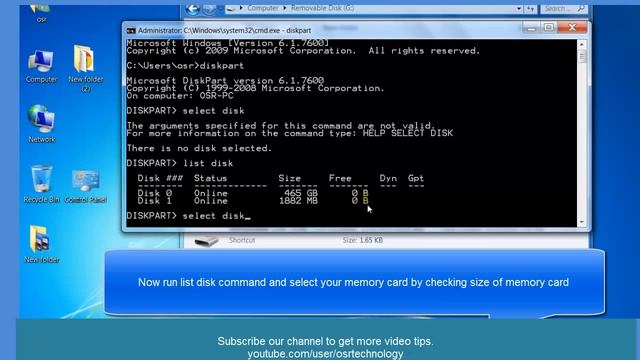Viewport: 640px width, 360px height.
Task: Click the cmd scrollbar up arrow
Action: click(582, 44)
